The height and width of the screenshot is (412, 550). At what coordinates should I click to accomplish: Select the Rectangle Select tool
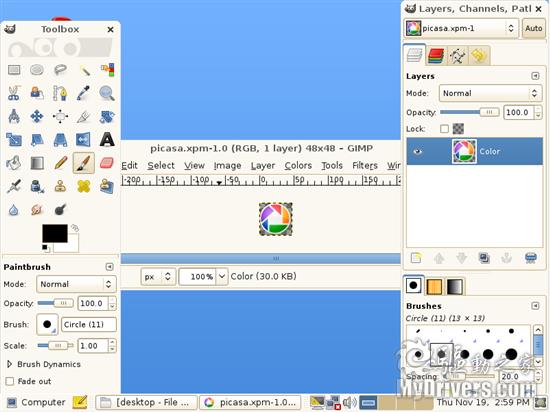14,70
